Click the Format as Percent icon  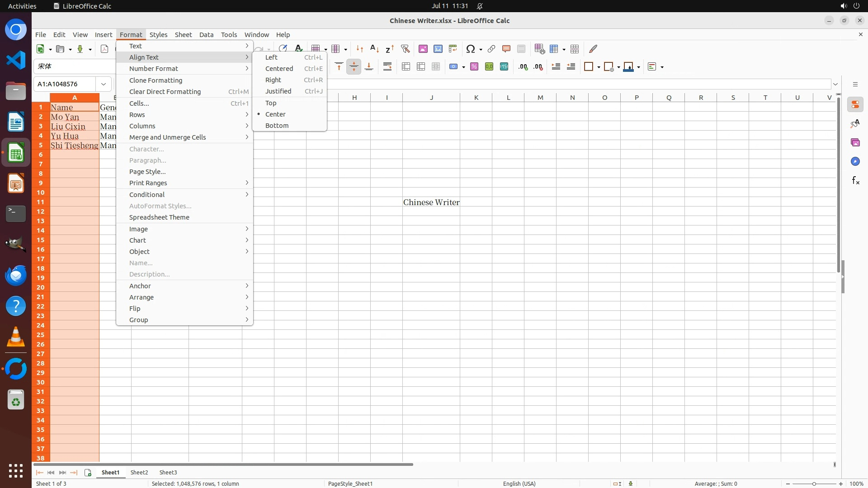(474, 67)
